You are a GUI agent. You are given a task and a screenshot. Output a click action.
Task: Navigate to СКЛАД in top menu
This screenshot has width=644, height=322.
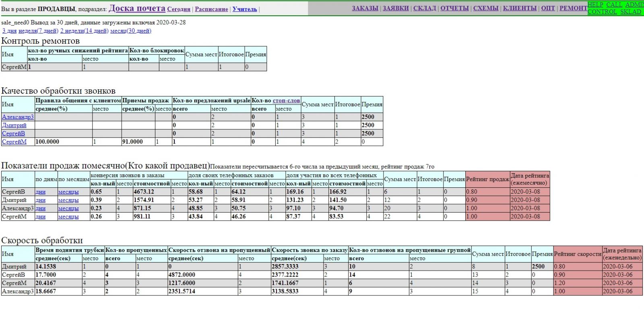pyautogui.click(x=424, y=8)
